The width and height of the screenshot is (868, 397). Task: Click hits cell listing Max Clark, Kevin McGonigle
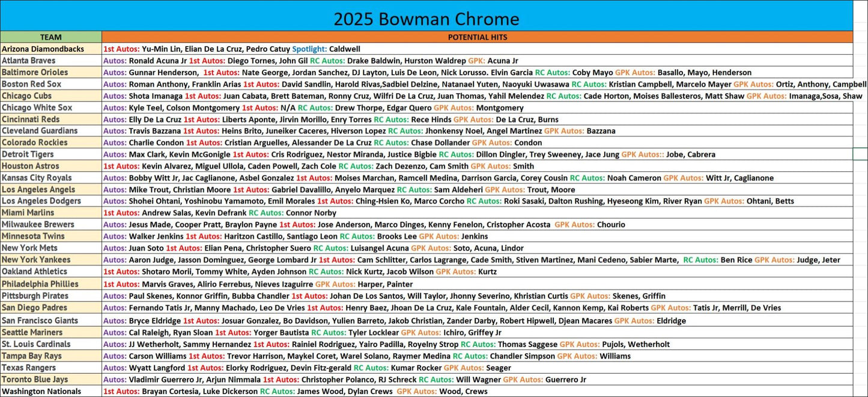pyautogui.click(x=478, y=154)
